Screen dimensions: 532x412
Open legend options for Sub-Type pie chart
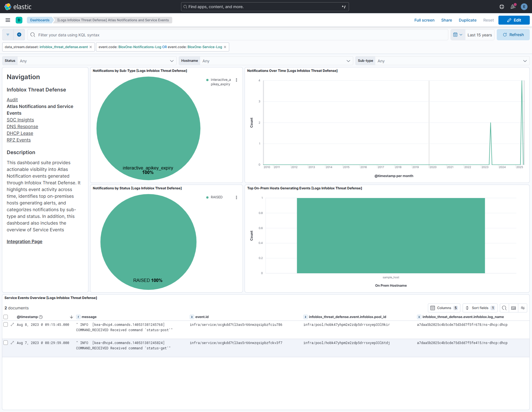[x=236, y=80]
